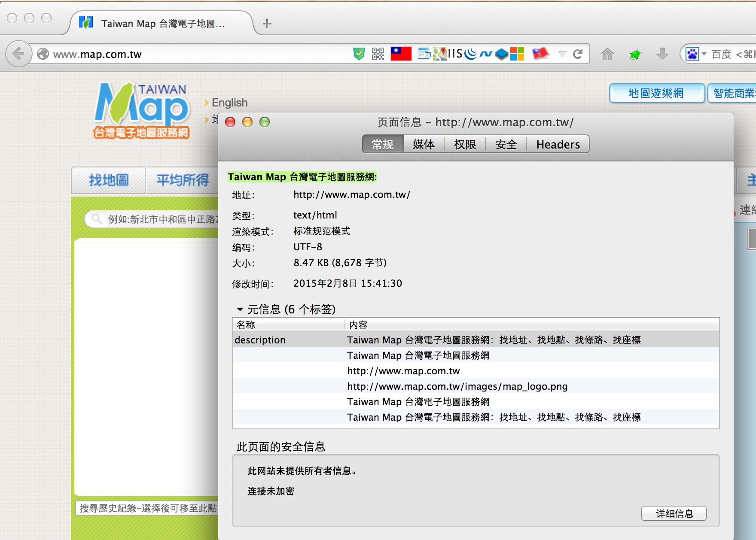This screenshot has width=756, height=540.
Task: Click the IIS server icon
Action: 455,54
